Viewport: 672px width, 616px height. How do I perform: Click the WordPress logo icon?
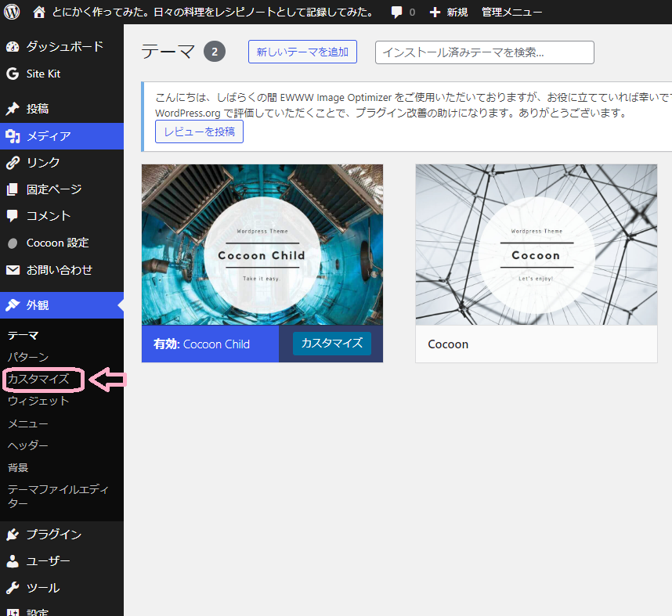coord(11,12)
